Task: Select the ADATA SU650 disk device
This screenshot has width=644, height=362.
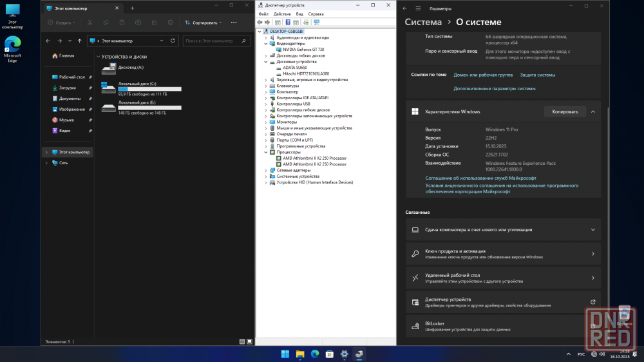Action: point(294,67)
